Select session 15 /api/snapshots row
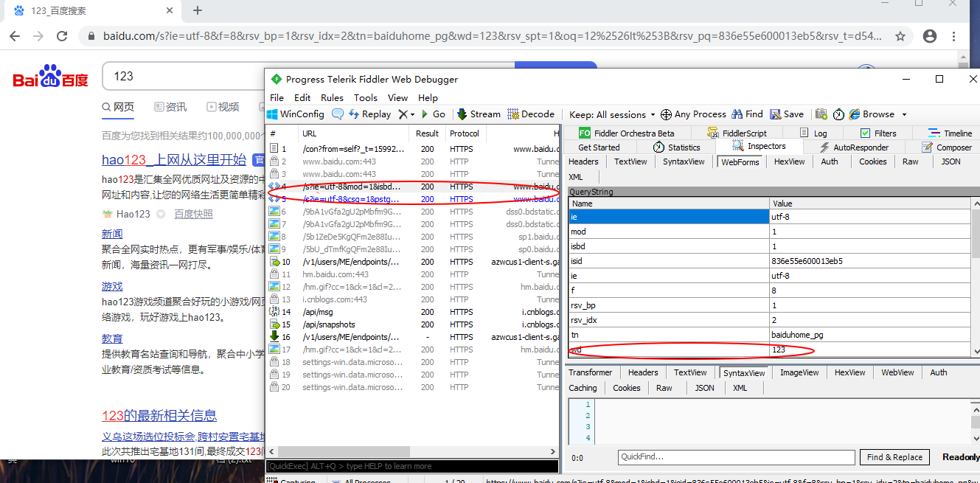This screenshot has width=980, height=483. tap(411, 324)
